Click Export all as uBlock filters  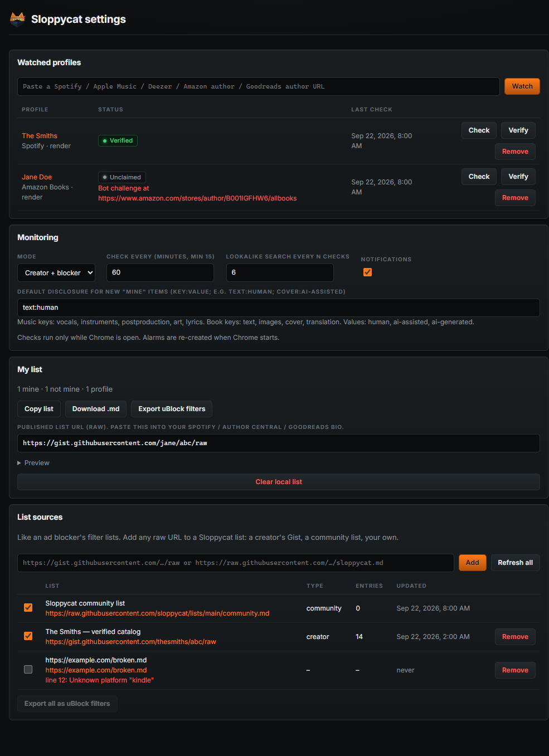[x=67, y=704]
